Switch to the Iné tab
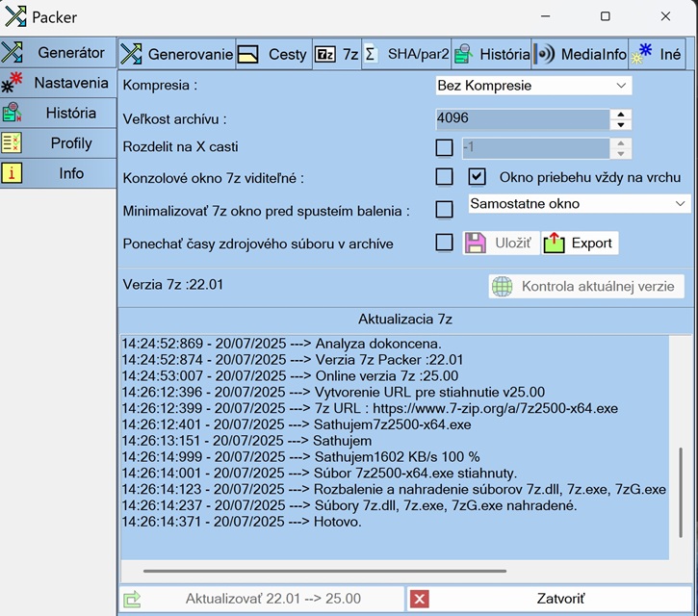Viewport: 698px width, 616px height. [x=657, y=54]
